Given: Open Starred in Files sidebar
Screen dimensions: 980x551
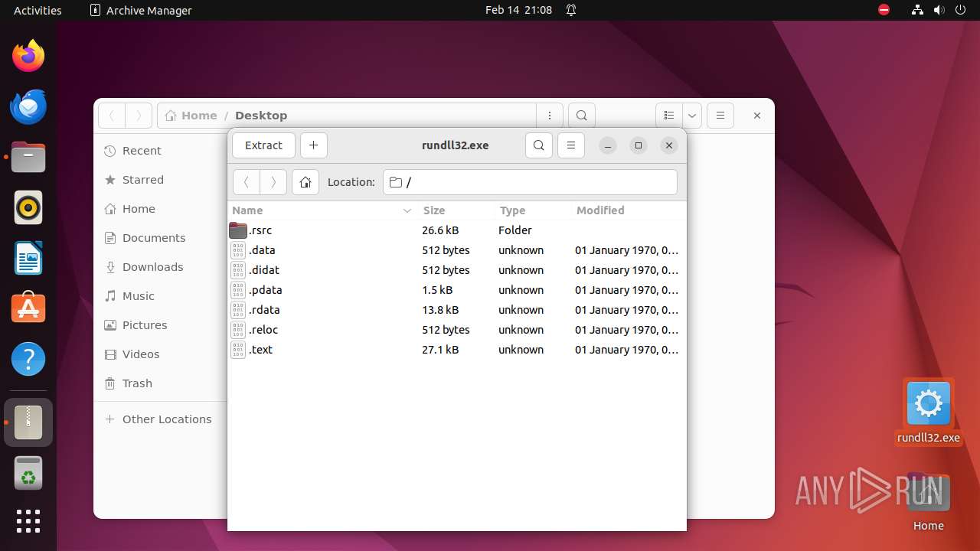Looking at the screenshot, I should click(x=161, y=180).
